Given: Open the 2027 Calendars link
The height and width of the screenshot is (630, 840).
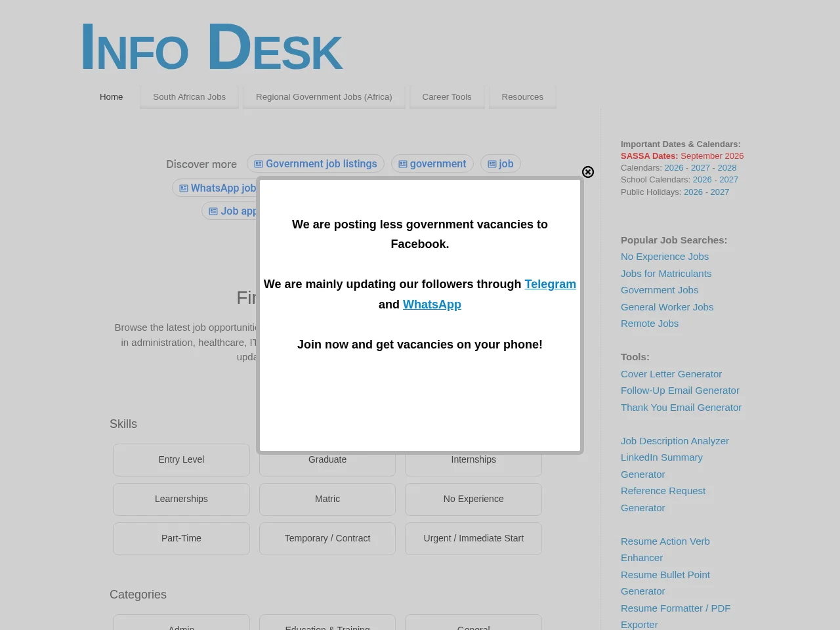Looking at the screenshot, I should [700, 167].
